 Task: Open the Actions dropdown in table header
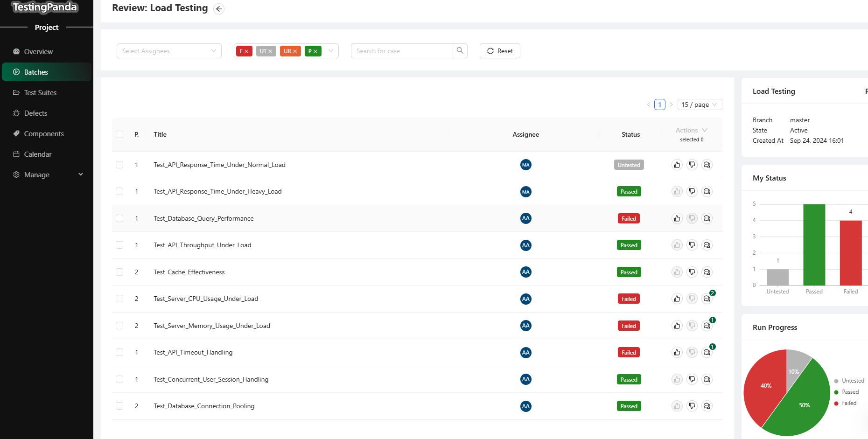(691, 130)
